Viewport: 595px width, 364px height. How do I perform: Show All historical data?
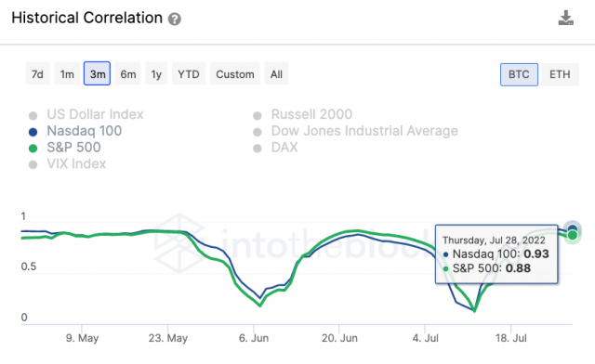click(276, 73)
